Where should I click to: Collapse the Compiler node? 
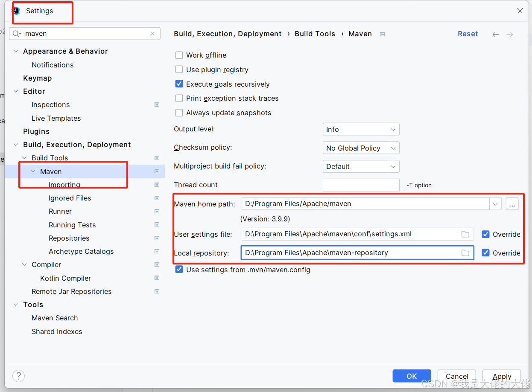24,264
